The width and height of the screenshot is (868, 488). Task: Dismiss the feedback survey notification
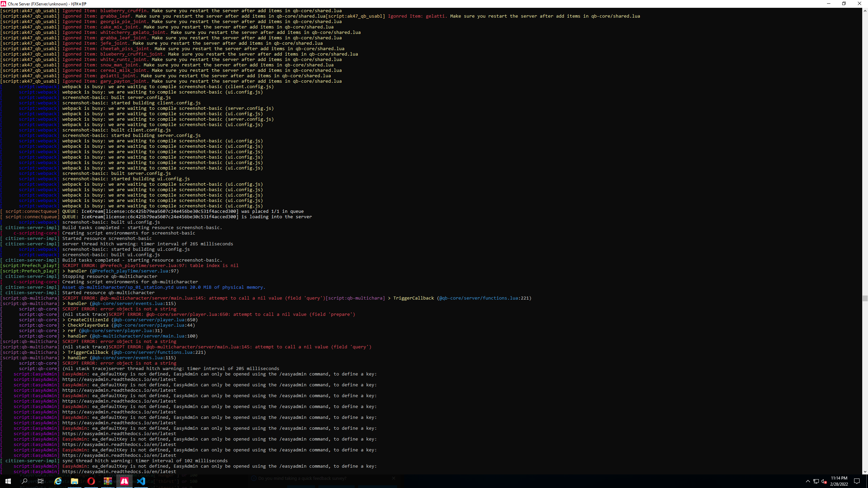click(x=393, y=478)
